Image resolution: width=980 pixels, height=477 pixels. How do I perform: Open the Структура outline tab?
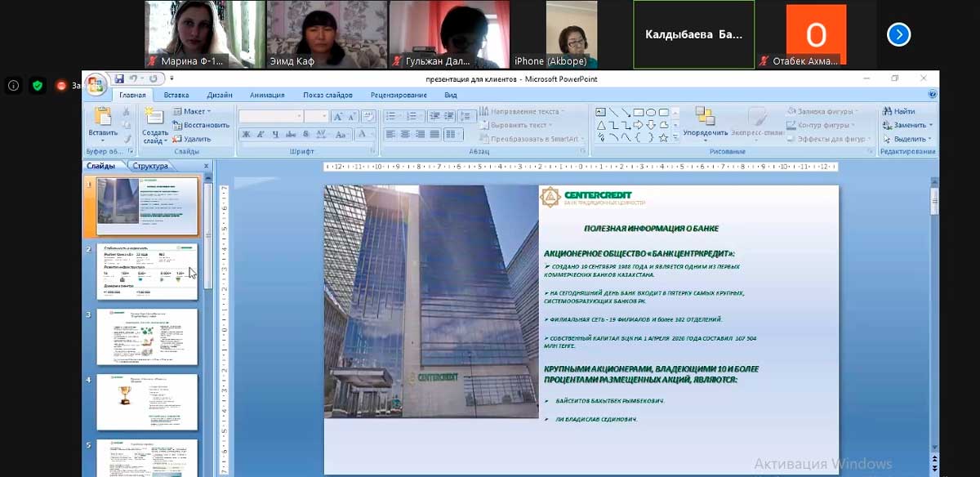pyautogui.click(x=150, y=166)
